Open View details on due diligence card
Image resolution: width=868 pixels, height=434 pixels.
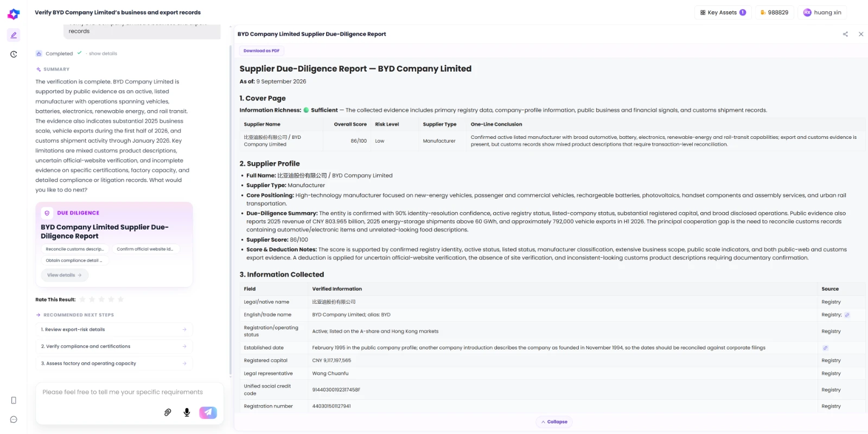click(65, 276)
